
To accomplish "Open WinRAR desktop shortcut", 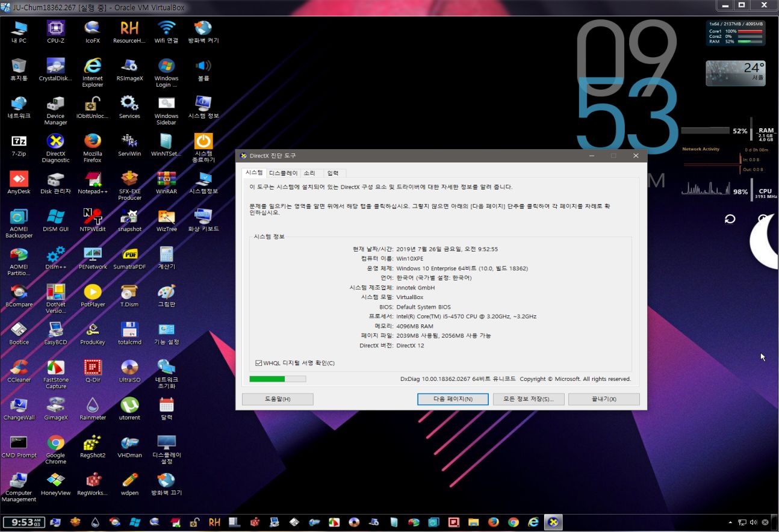I will [167, 182].
